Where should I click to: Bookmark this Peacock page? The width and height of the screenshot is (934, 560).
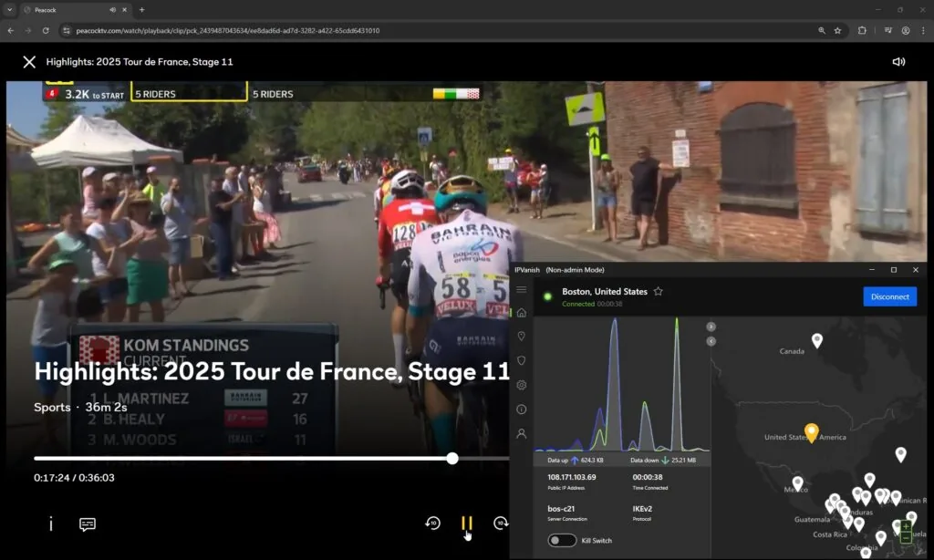837,30
